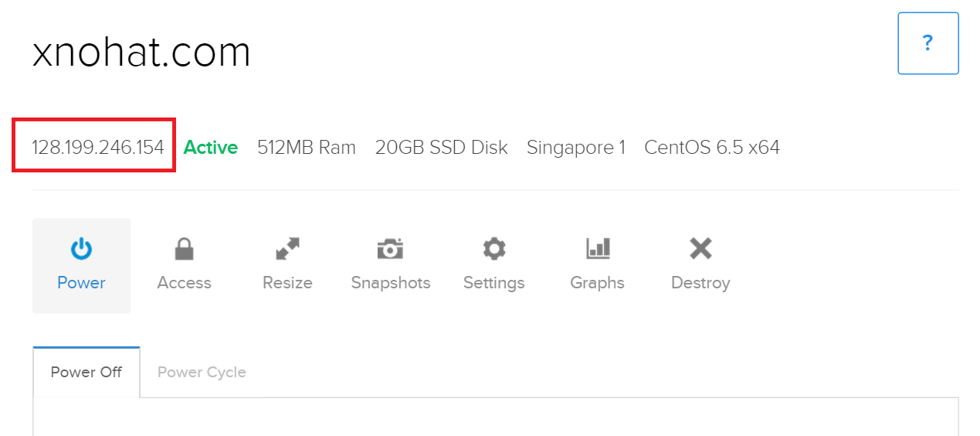Click the 20GB SSD Disk text
This screenshot has height=436, width=980.
[x=441, y=147]
